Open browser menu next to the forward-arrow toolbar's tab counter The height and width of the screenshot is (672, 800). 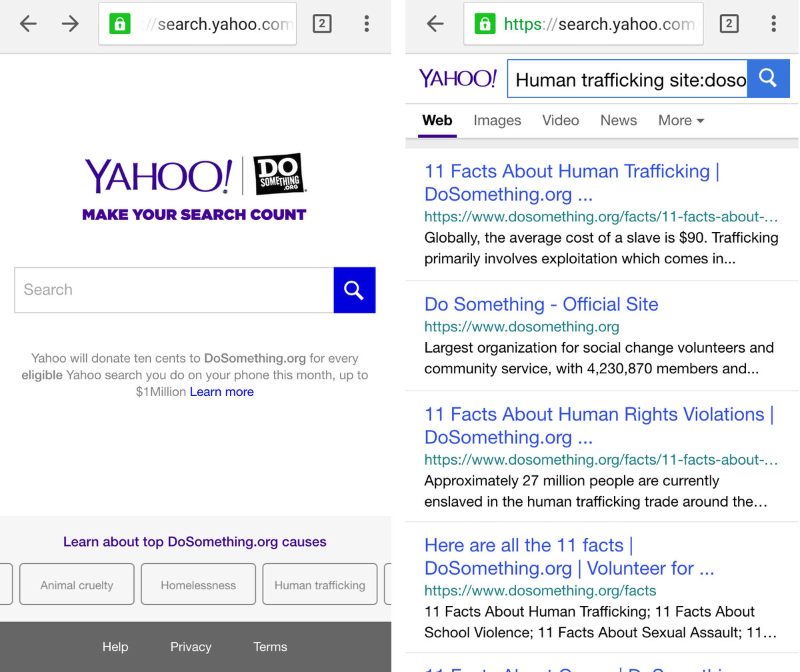click(366, 25)
